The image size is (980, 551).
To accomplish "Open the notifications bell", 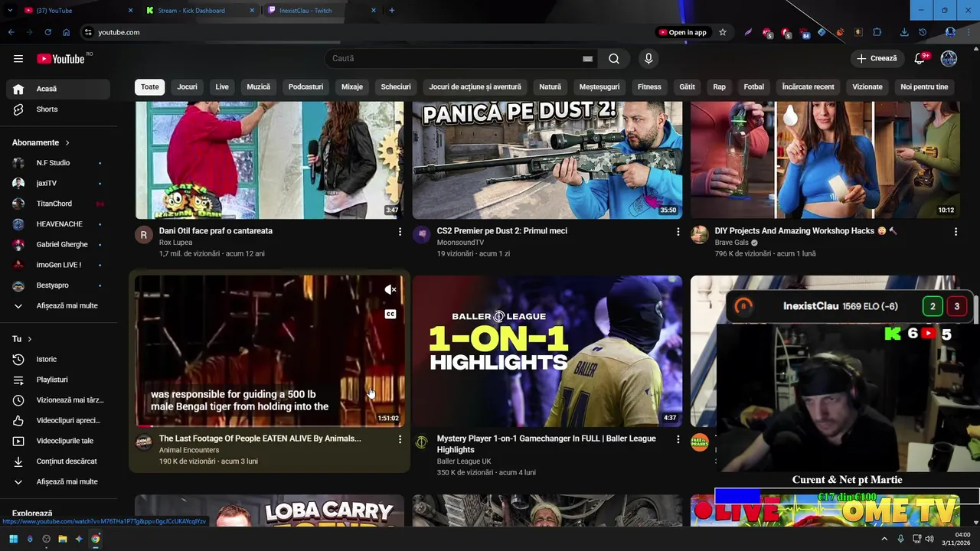I will 920,59.
